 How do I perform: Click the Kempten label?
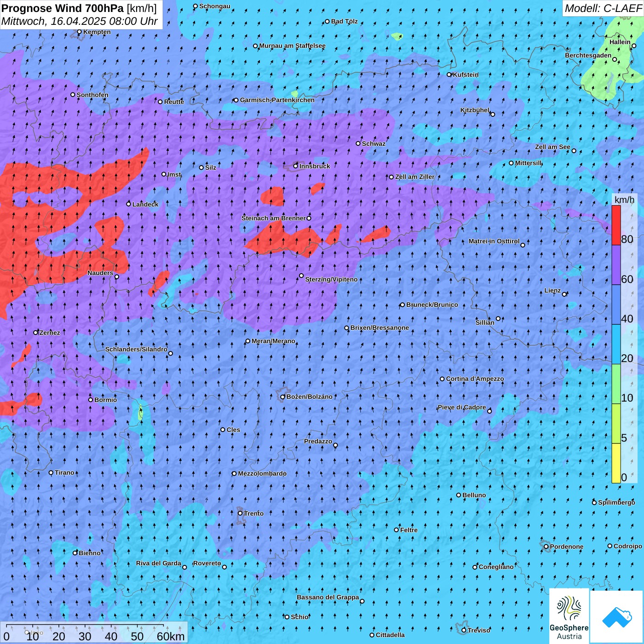pyautogui.click(x=97, y=32)
